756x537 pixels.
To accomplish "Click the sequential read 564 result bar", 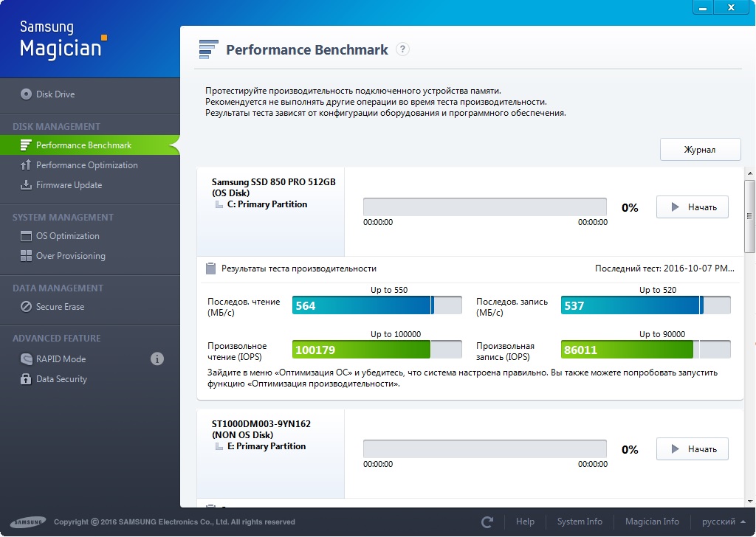I will point(377,305).
